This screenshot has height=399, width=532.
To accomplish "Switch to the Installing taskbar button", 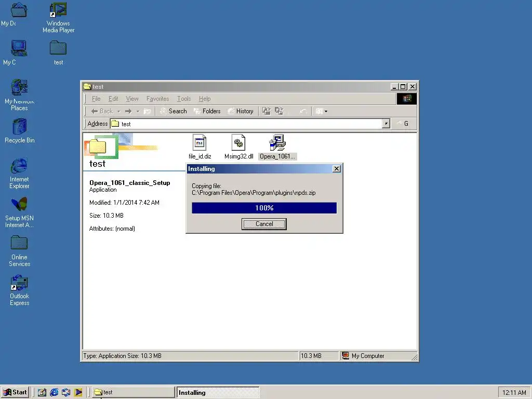I will click(218, 392).
